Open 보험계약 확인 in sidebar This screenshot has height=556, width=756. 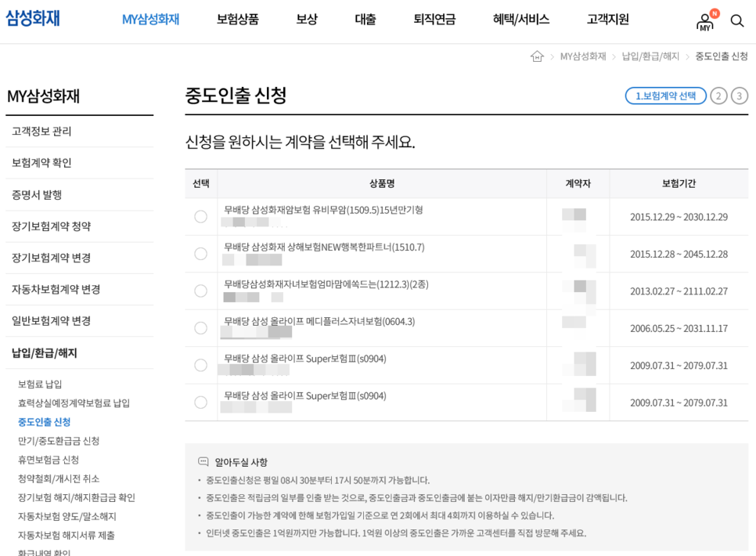pos(41,163)
